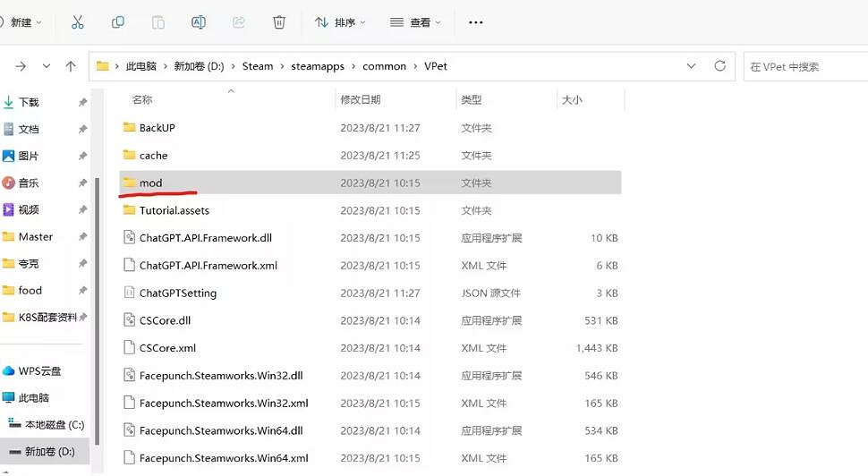Open the 查看 view menu
The width and height of the screenshot is (868, 476).
point(415,22)
